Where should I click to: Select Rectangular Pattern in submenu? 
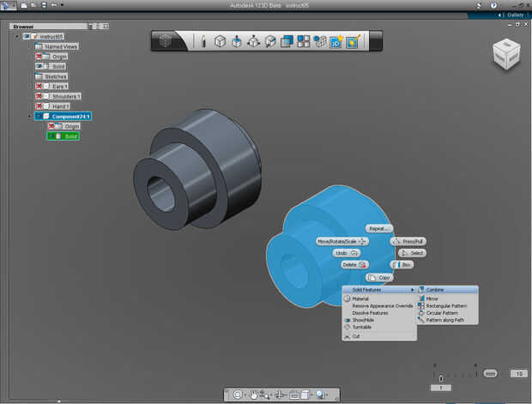(448, 305)
